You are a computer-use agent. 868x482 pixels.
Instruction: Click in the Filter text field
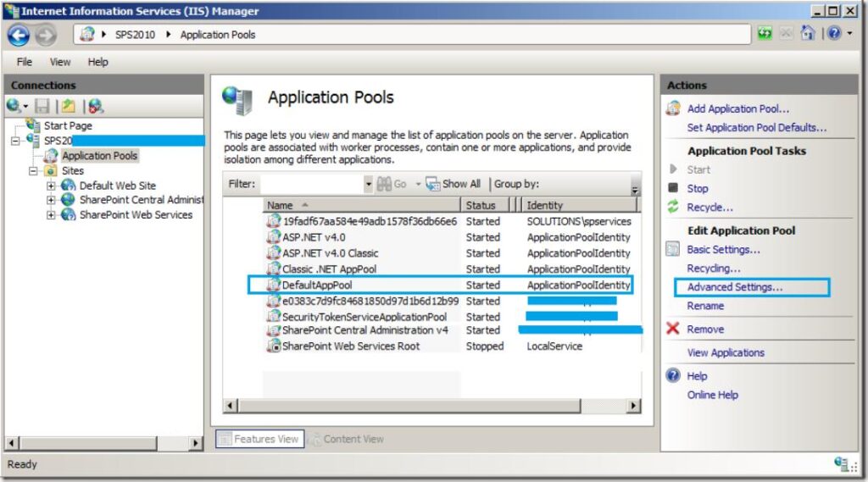coord(312,185)
